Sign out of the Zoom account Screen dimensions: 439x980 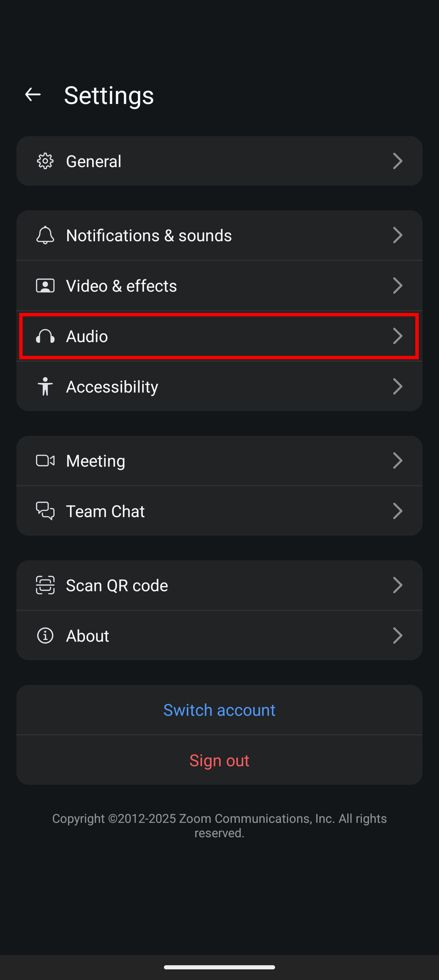pos(219,760)
